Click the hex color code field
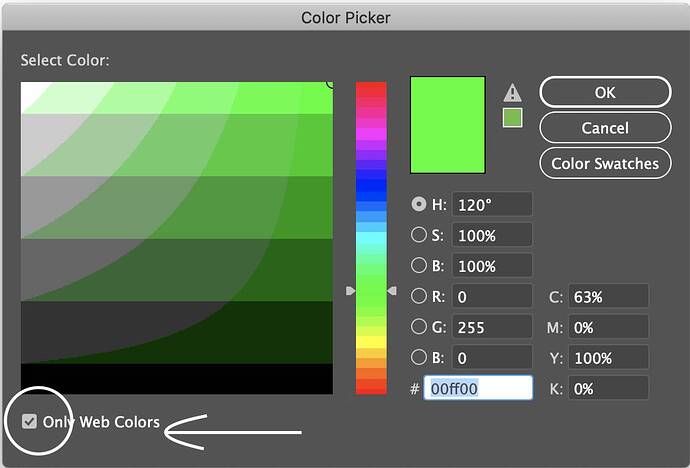The height and width of the screenshot is (468, 690). [x=479, y=388]
